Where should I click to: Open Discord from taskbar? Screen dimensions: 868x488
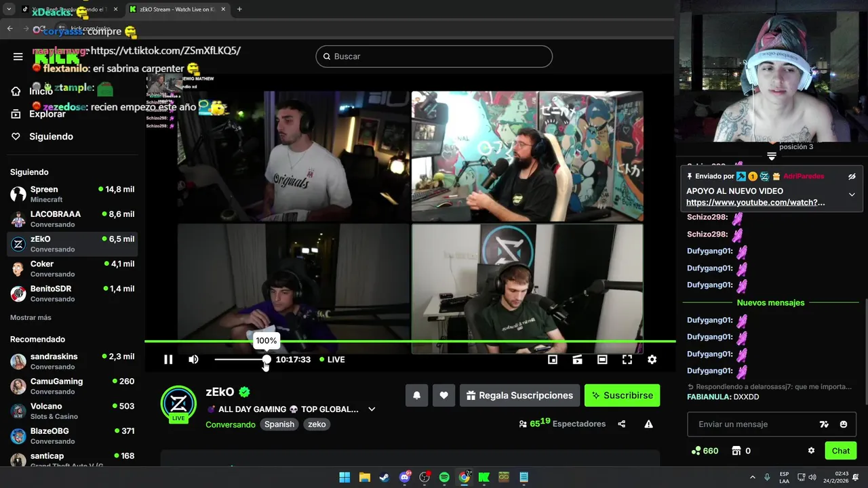[405, 477]
